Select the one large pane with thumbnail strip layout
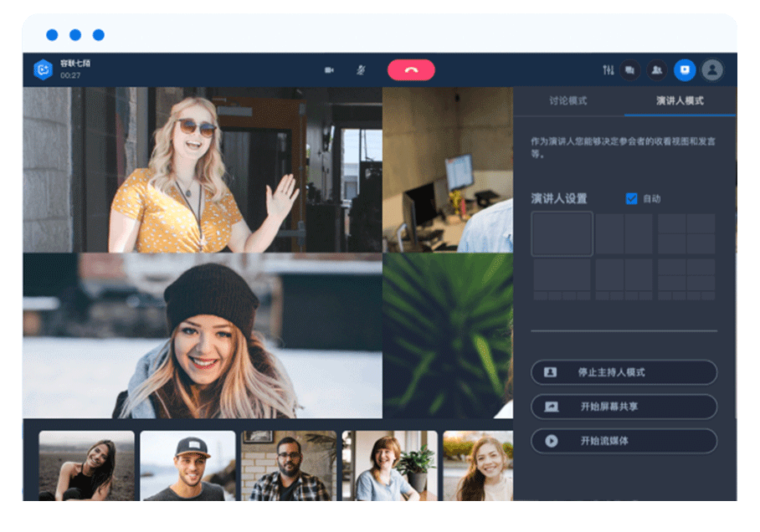 (562, 279)
